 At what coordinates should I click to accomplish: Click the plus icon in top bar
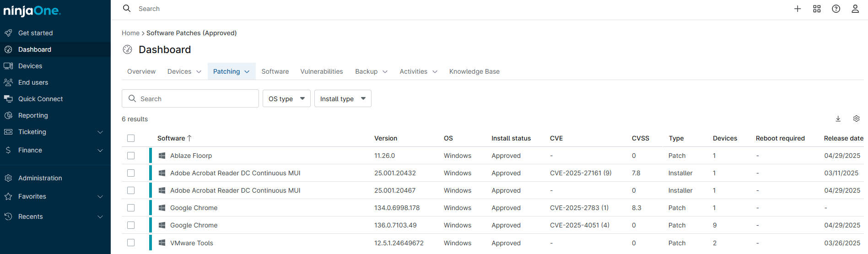coord(798,9)
